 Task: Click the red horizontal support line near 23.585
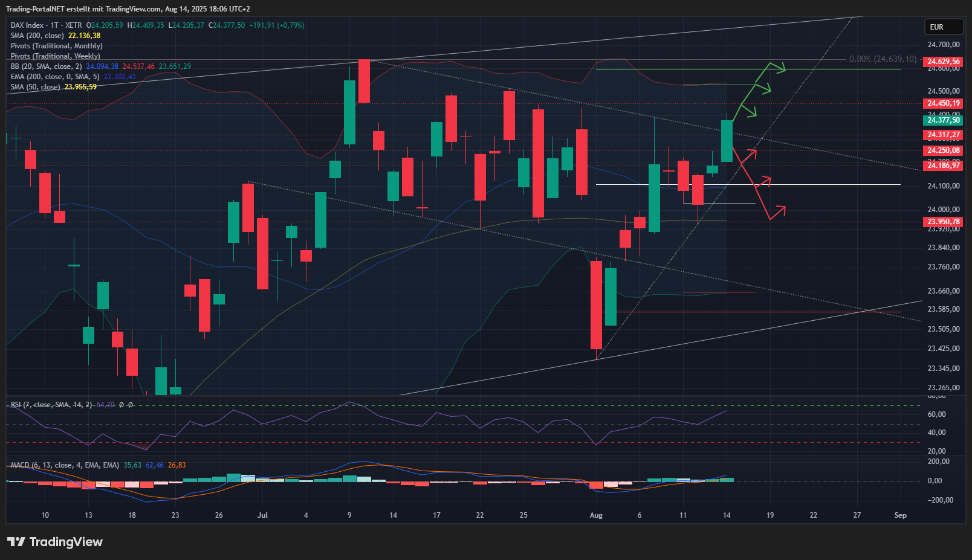pyautogui.click(x=756, y=312)
